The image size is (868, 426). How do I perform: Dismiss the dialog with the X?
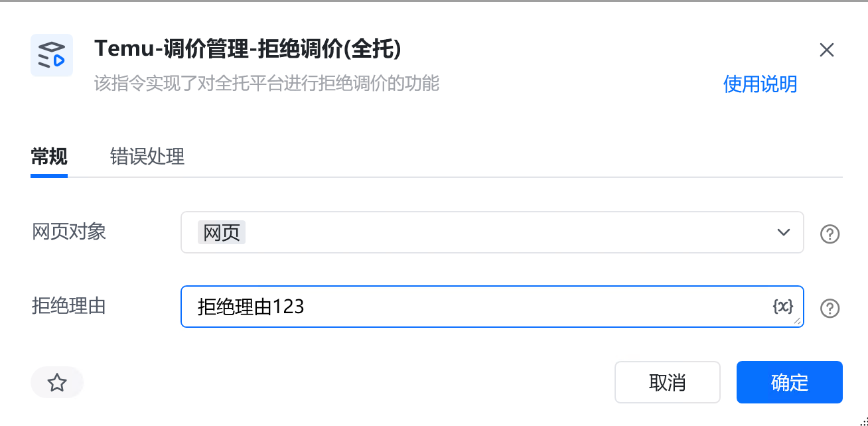[x=827, y=50]
